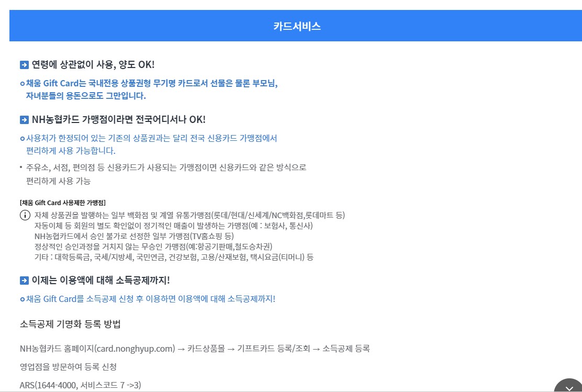Click line NH농협카드에서 승인 불가로 선정한
The height and width of the screenshot is (392, 582).
(x=134, y=236)
